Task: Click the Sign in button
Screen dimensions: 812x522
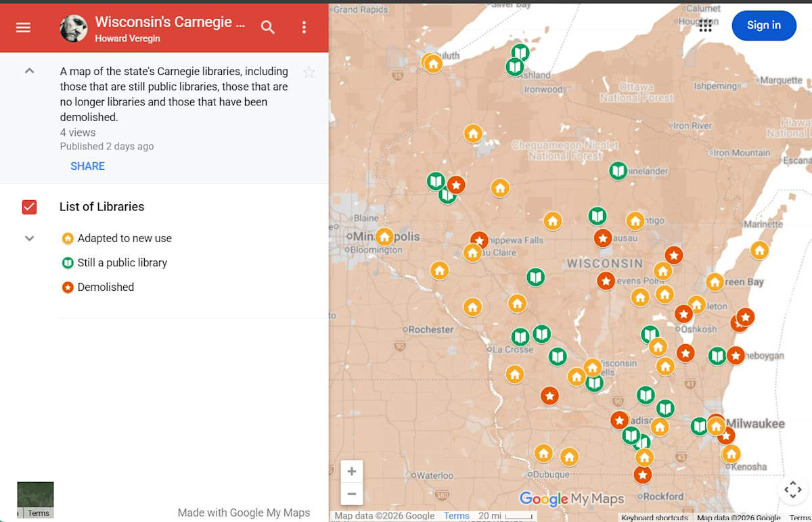Action: (764, 26)
